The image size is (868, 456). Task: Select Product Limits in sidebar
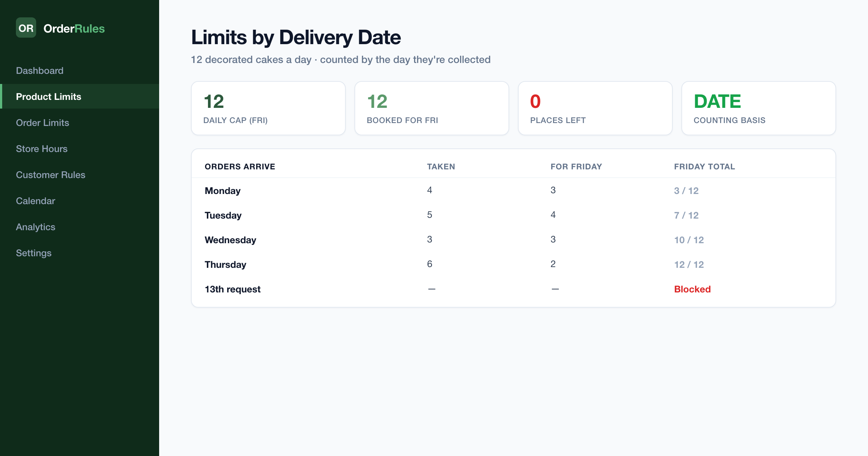[80, 97]
